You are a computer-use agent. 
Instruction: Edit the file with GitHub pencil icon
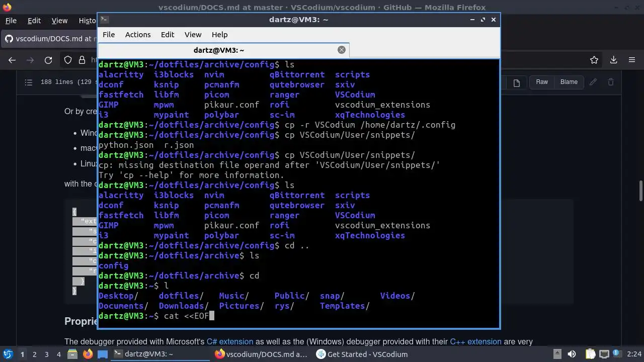(x=593, y=82)
